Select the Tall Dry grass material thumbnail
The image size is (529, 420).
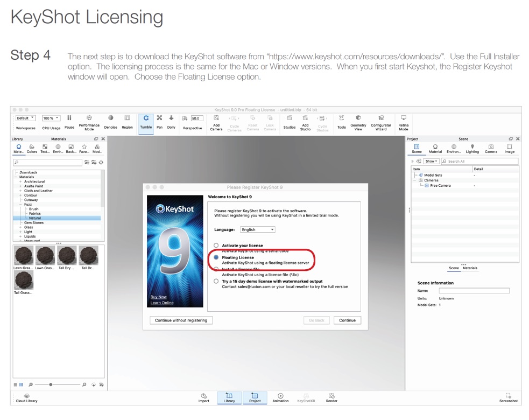tap(67, 256)
